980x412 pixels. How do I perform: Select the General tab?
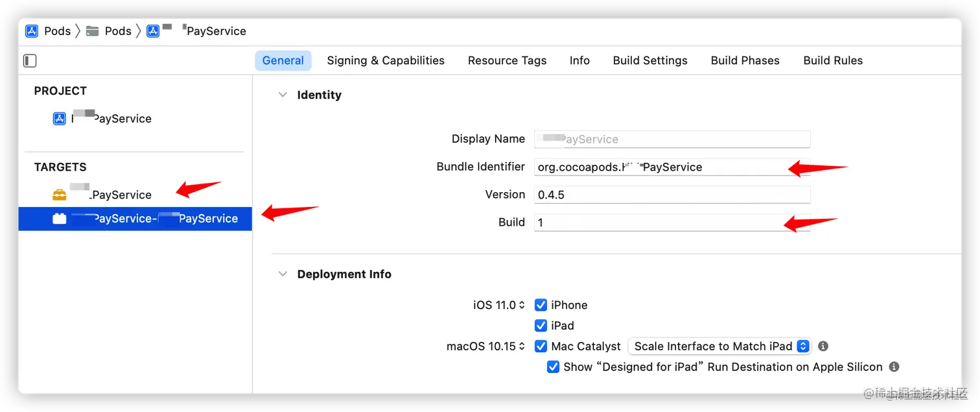[x=283, y=60]
